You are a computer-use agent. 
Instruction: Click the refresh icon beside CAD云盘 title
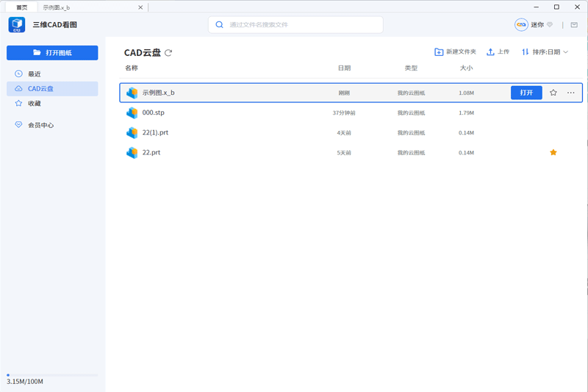click(168, 53)
